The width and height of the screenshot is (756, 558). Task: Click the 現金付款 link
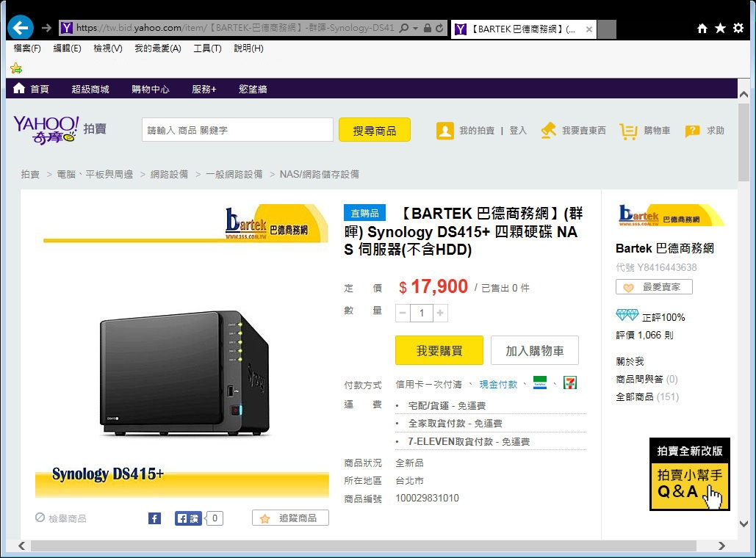[x=498, y=385]
